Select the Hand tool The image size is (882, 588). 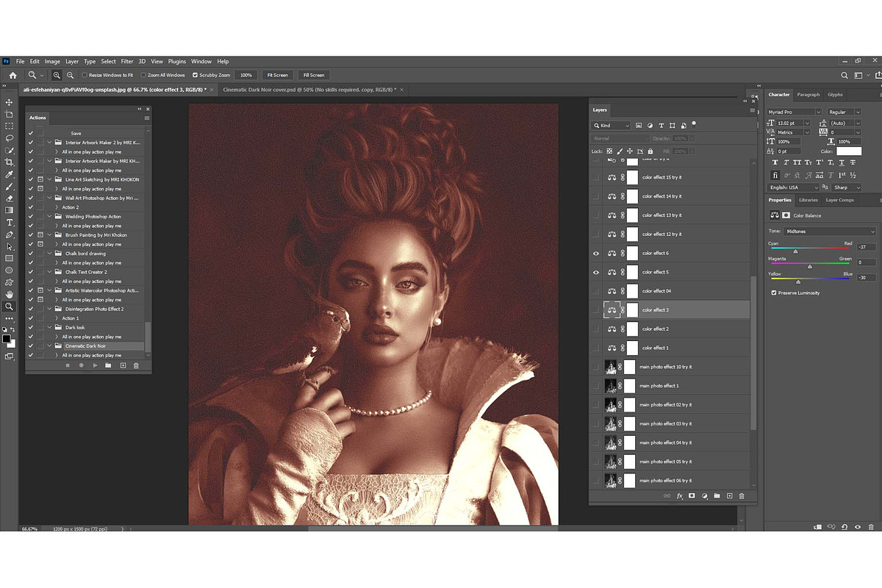(10, 294)
